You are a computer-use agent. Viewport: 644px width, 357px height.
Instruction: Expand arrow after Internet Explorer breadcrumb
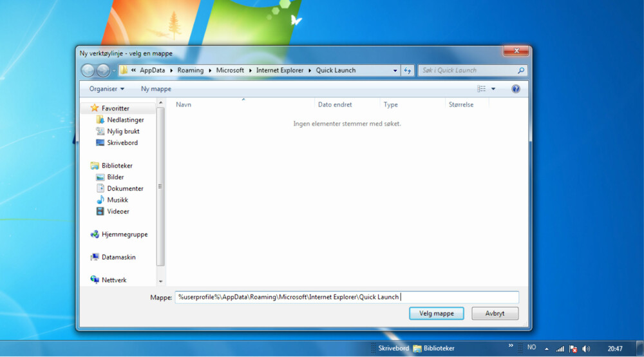[x=310, y=71]
